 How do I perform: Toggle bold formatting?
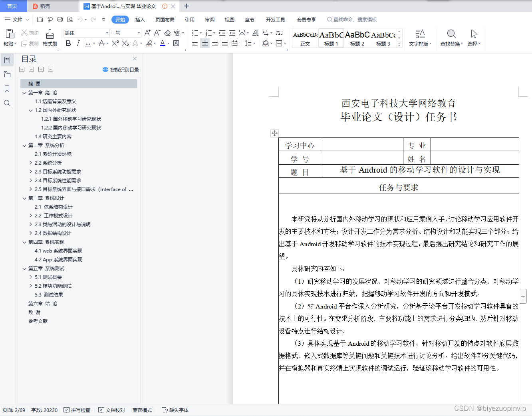click(68, 43)
